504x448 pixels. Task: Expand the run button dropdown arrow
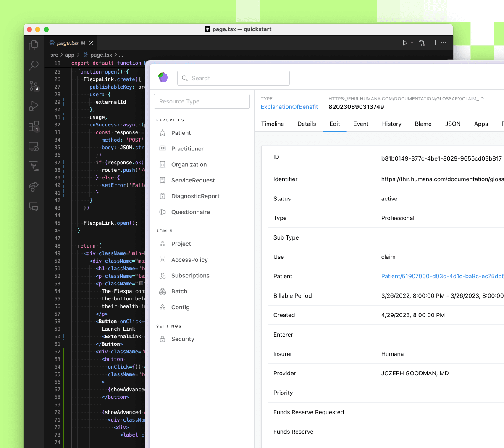[x=412, y=43]
